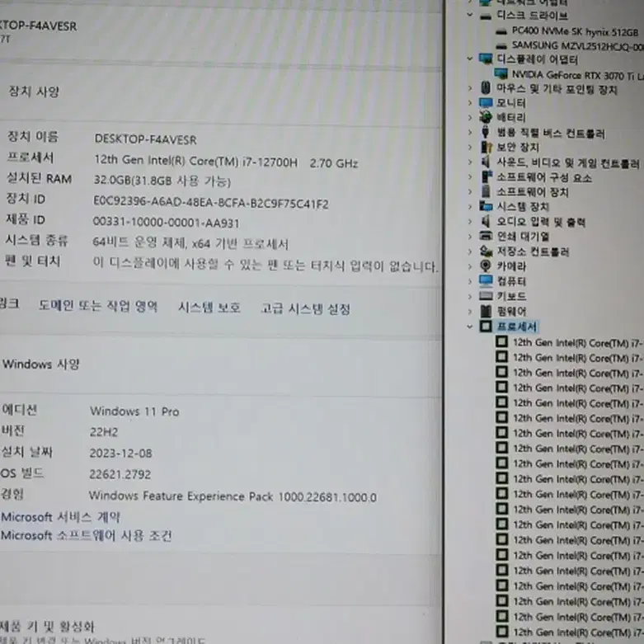Expand the 모니터 node

(470, 103)
